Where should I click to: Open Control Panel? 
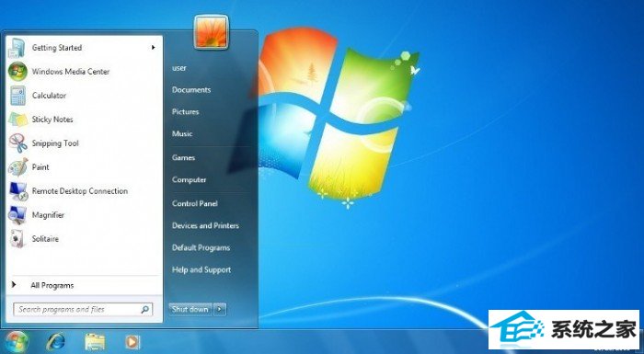click(x=195, y=204)
